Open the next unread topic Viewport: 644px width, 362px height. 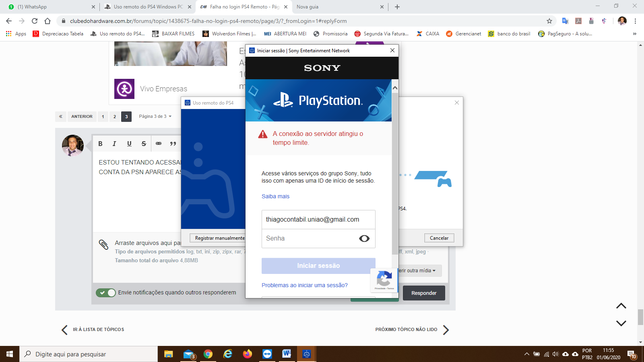point(413,330)
